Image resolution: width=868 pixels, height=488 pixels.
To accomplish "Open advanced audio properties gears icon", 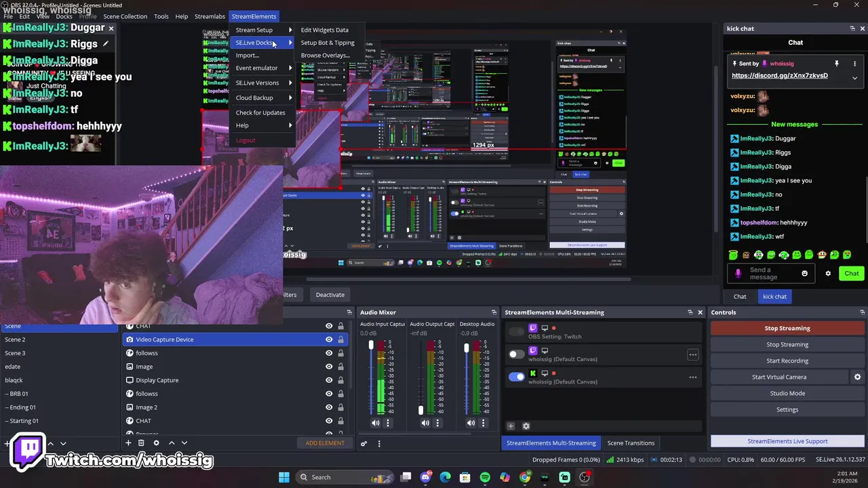I will coord(363,443).
